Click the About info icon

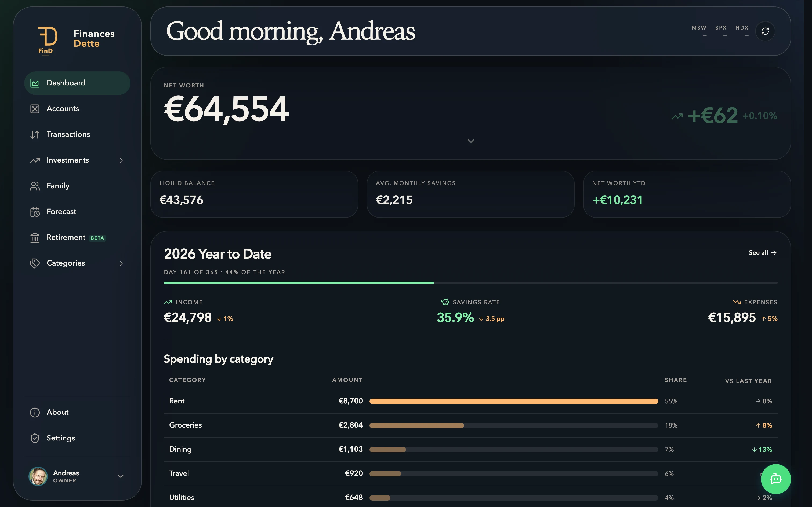pyautogui.click(x=35, y=413)
